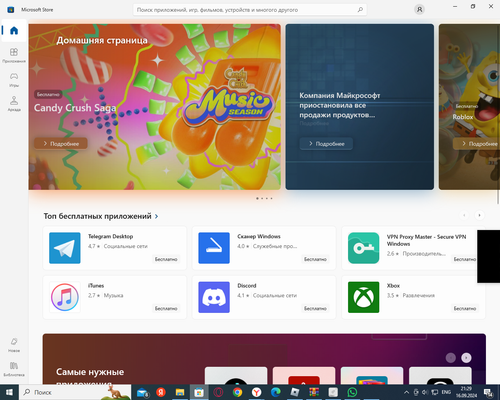This screenshot has height=400, width=500.
Task: Go to the Home page sidebar icon
Action: coord(14,31)
